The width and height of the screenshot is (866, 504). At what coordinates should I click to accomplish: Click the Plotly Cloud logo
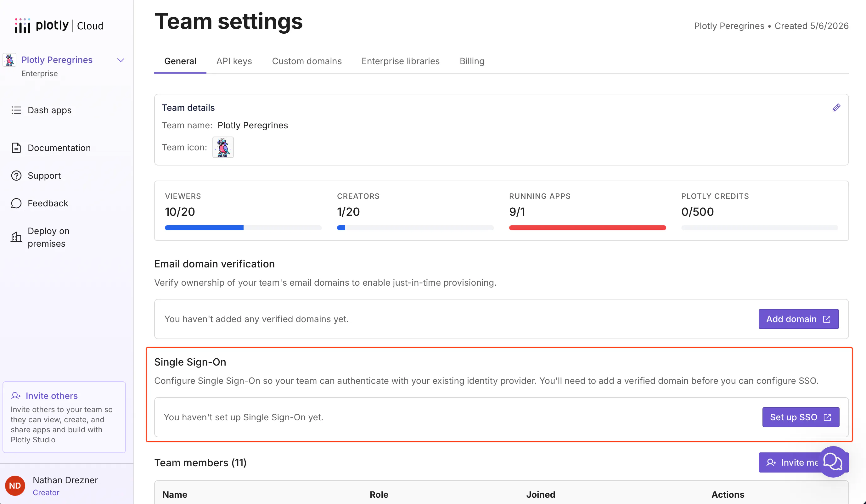point(59,25)
